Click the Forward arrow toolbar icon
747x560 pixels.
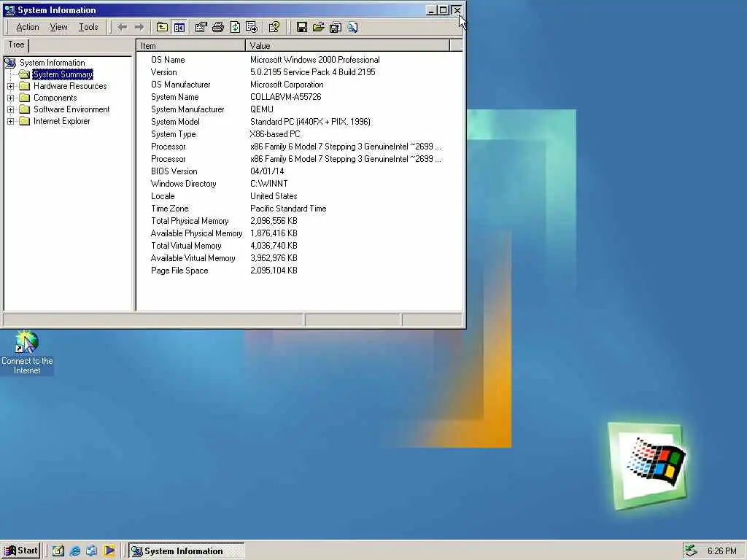click(x=139, y=27)
